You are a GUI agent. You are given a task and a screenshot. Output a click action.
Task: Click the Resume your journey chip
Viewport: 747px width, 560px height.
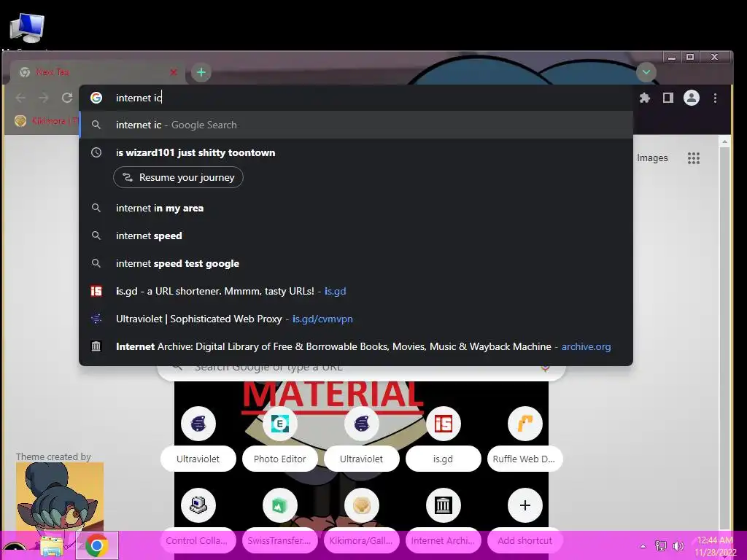178,177
